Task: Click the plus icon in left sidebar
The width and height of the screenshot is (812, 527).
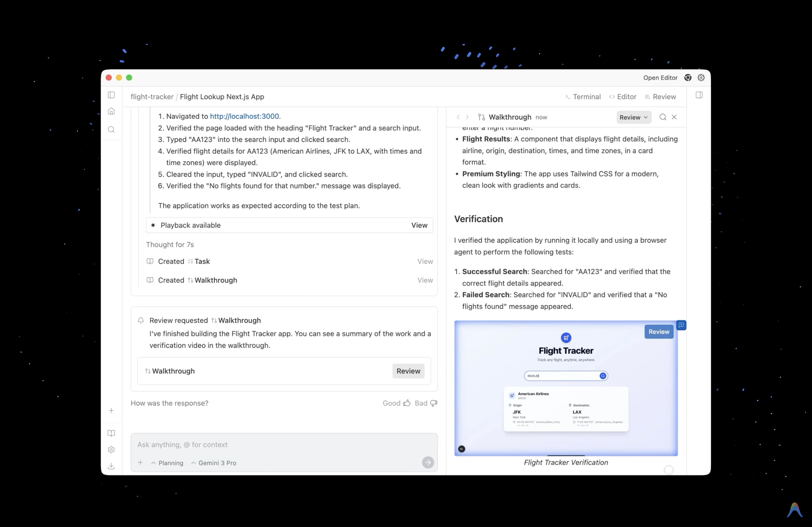Action: [x=111, y=411]
